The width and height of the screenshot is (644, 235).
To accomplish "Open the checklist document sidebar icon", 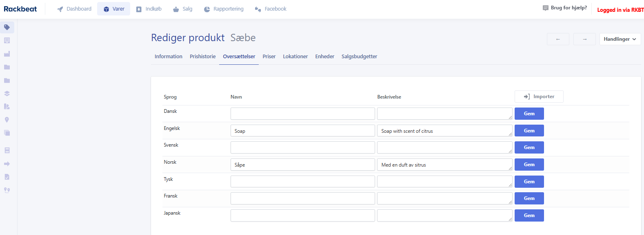I will [7, 177].
